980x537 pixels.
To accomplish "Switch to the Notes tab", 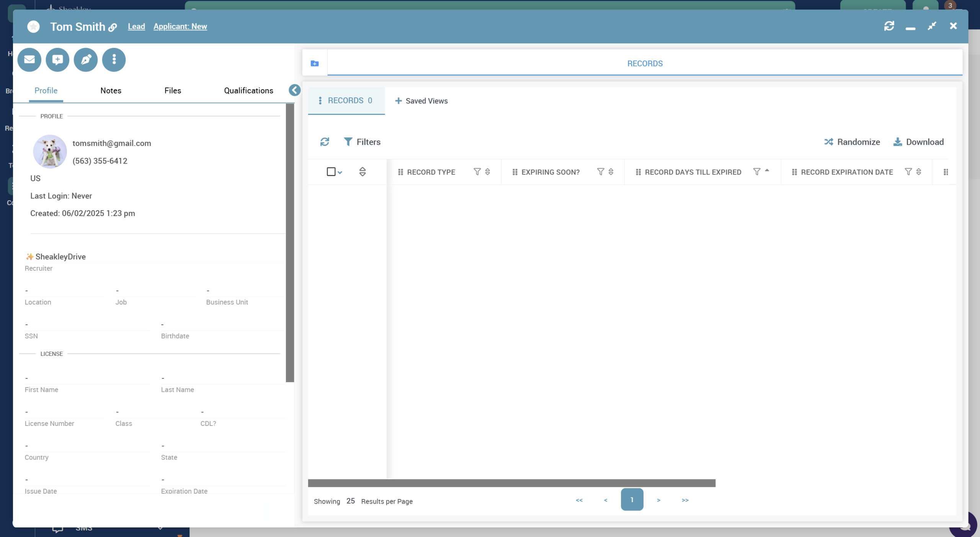I will pyautogui.click(x=111, y=91).
